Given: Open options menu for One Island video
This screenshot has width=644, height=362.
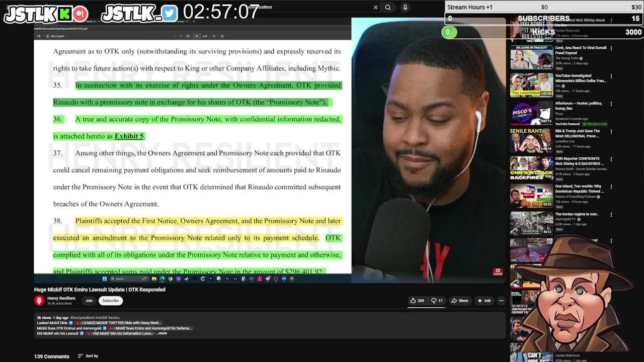Looking at the screenshot, I should [611, 187].
